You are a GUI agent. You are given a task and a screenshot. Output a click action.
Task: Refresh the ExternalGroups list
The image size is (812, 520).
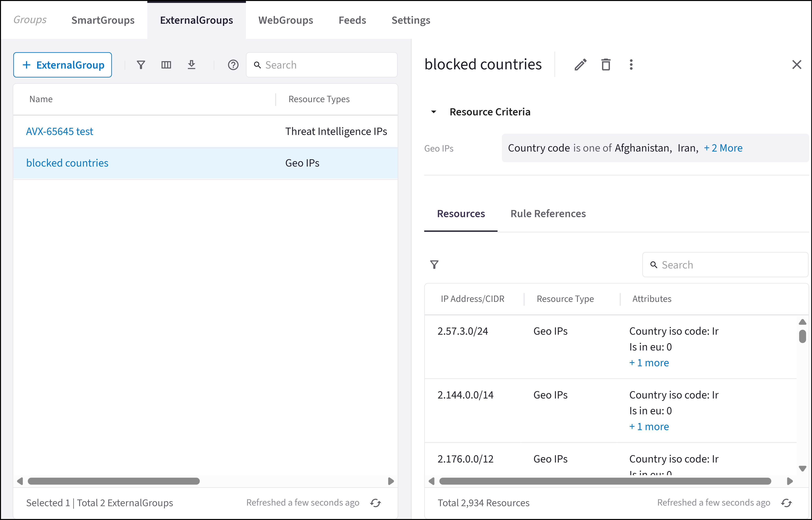coord(375,503)
